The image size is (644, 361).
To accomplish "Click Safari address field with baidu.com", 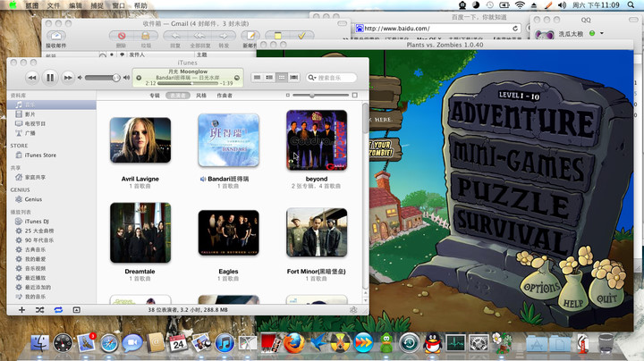I will click(437, 29).
